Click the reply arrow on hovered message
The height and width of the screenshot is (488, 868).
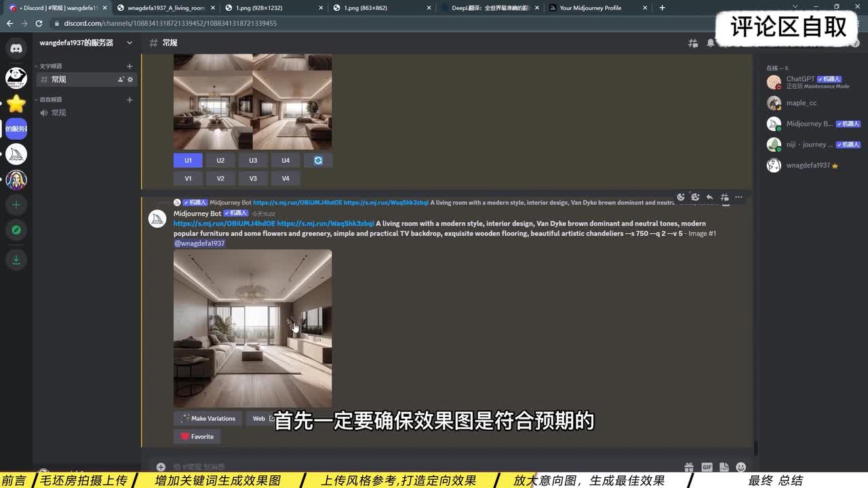coord(709,197)
